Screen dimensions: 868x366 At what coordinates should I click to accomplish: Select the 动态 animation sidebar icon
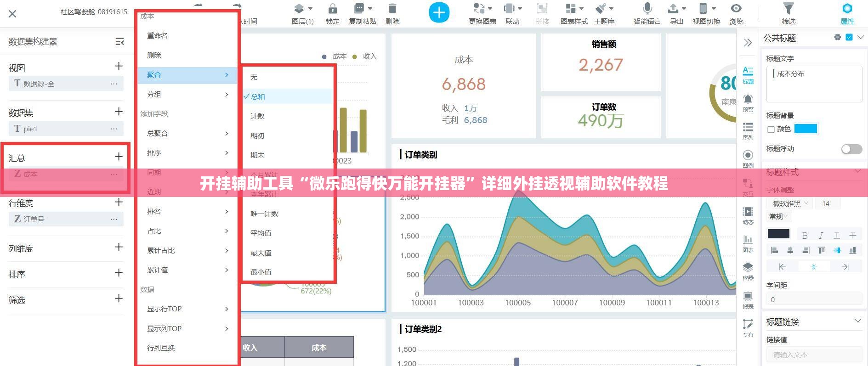[x=748, y=216]
